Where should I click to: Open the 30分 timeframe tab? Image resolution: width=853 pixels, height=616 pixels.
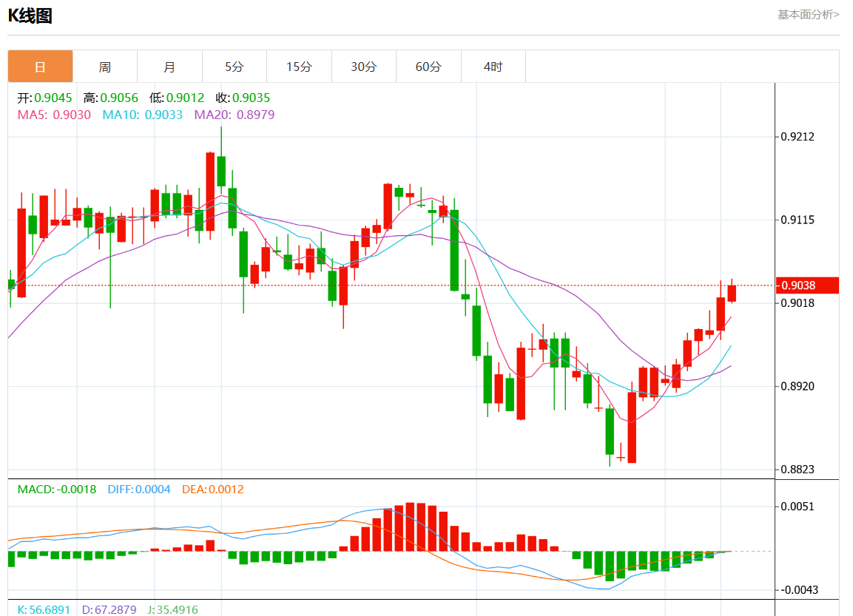[364, 67]
